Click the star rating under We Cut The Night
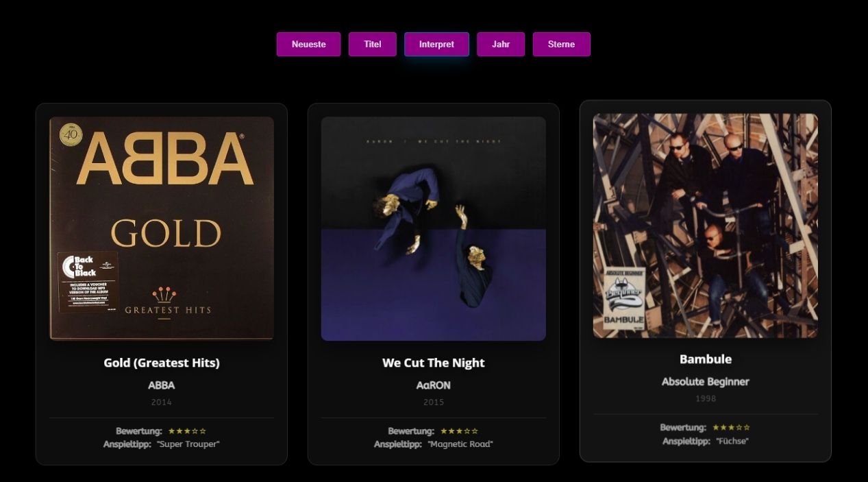The width and height of the screenshot is (868, 482). pyautogui.click(x=459, y=431)
